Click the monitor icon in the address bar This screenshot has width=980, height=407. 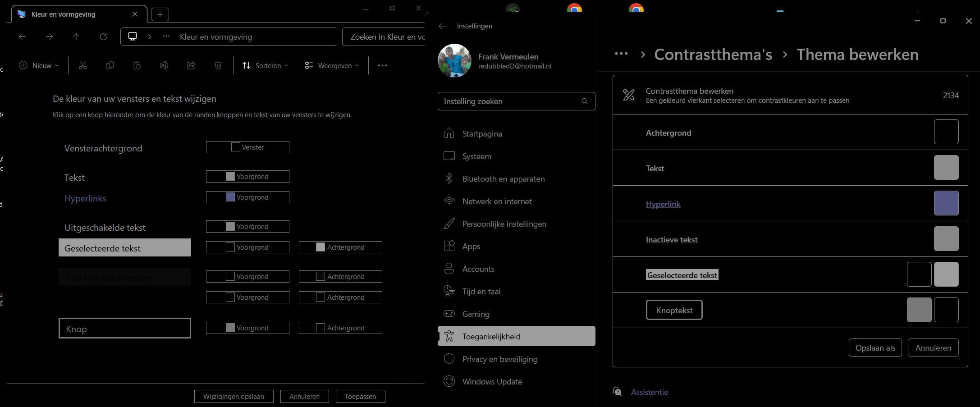click(133, 37)
